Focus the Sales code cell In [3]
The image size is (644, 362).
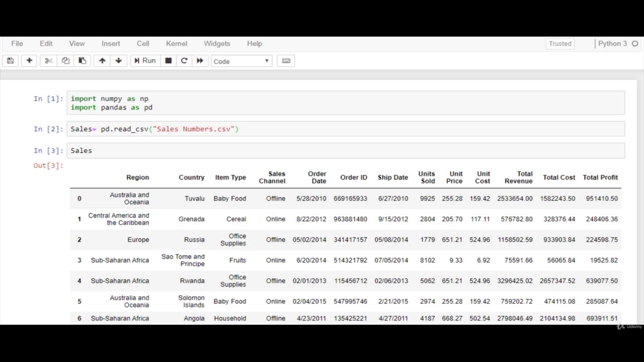(x=346, y=150)
